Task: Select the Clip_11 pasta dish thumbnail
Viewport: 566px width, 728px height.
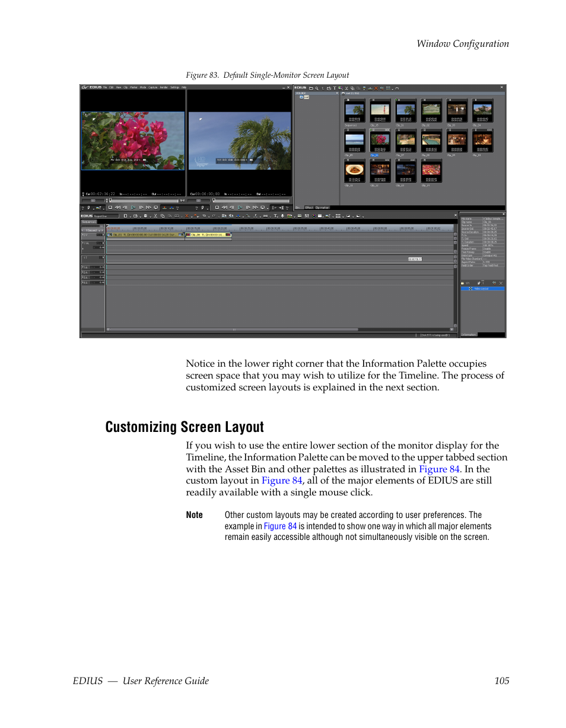Action: pos(355,170)
